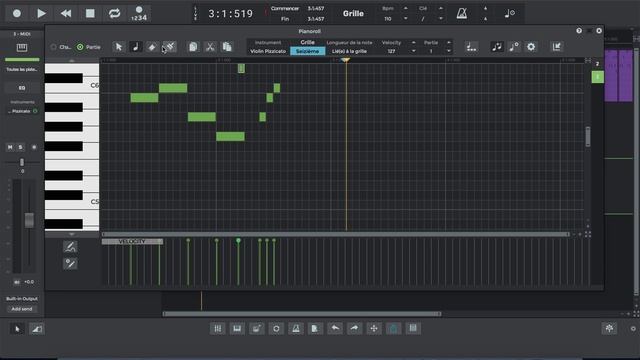Increase the Partie number
Screen dimensions: 640x360
[x=449, y=42]
